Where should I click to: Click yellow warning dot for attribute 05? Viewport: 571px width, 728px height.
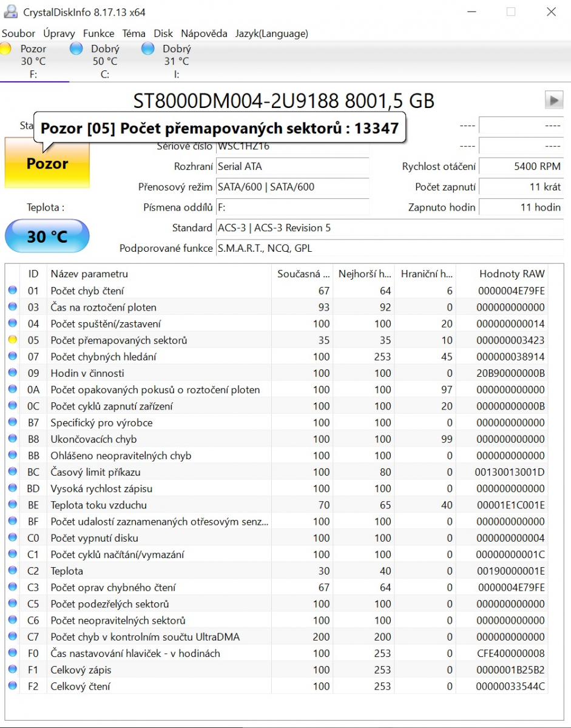tap(13, 340)
